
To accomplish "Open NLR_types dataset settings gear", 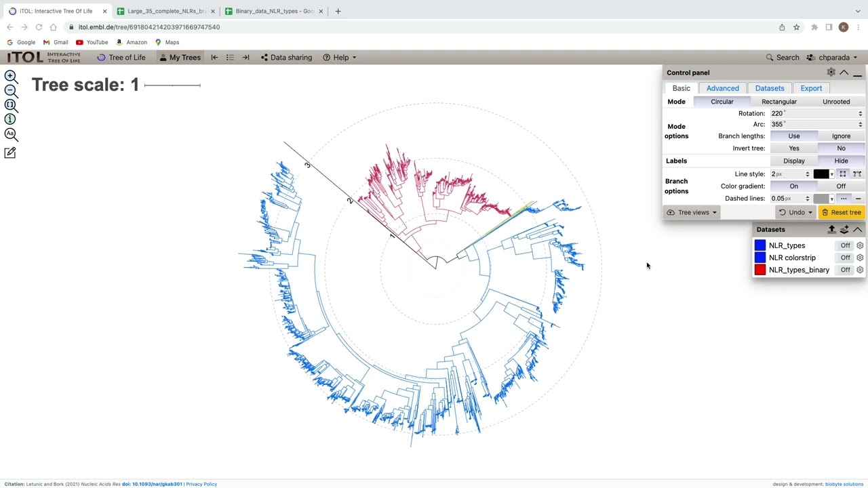I will [860, 245].
